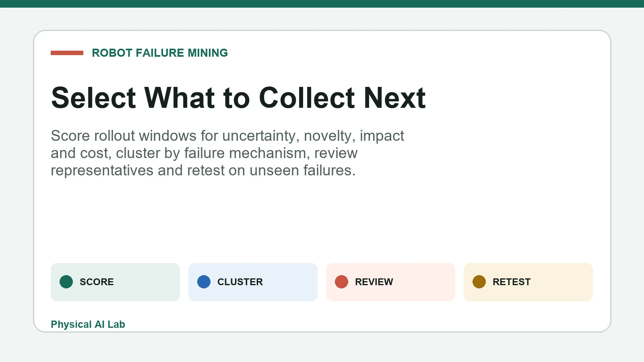Click the word 'Collect' in the title
The width and height of the screenshot is (644, 362).
point(307,98)
